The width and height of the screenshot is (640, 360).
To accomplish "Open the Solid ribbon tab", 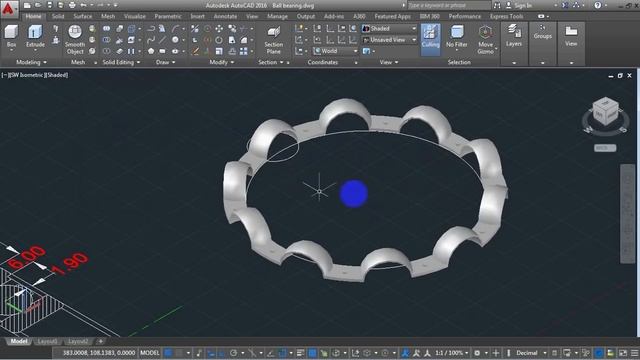I will [x=58, y=16].
